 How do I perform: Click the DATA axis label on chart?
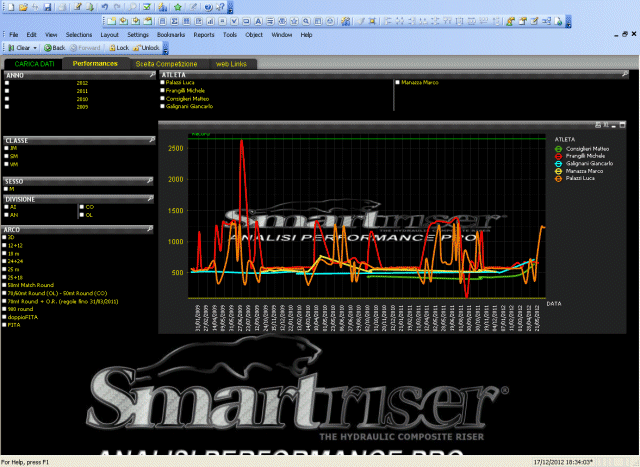[x=554, y=304]
